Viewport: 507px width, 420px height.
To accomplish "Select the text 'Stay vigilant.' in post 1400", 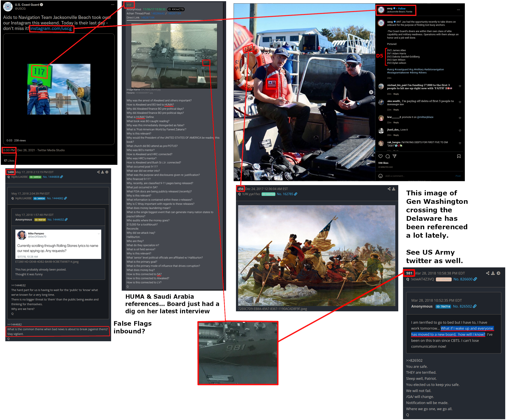I will 15,334.
